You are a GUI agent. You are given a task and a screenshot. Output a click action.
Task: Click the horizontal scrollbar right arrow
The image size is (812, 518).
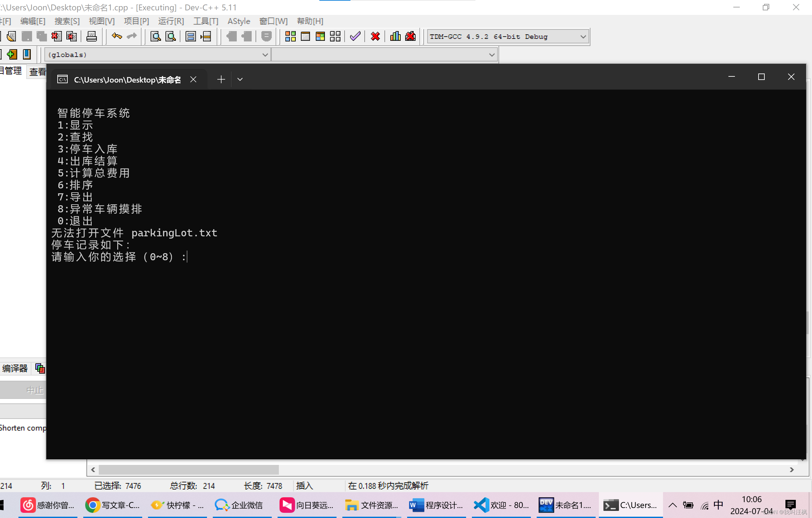(x=791, y=469)
